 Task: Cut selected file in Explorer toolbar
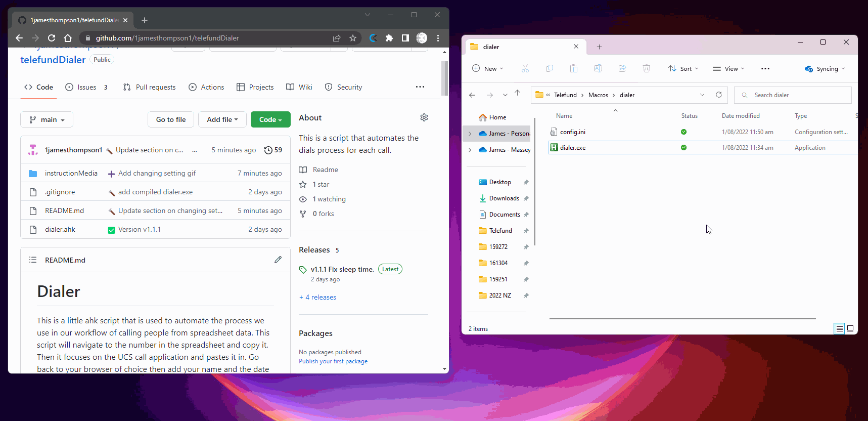point(525,68)
